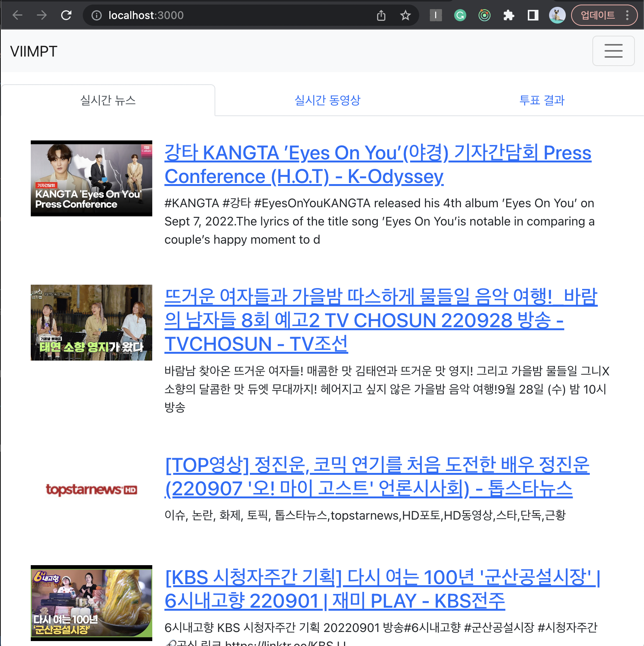Open the Grammarly extension icon
The width and height of the screenshot is (644, 646).
click(460, 15)
